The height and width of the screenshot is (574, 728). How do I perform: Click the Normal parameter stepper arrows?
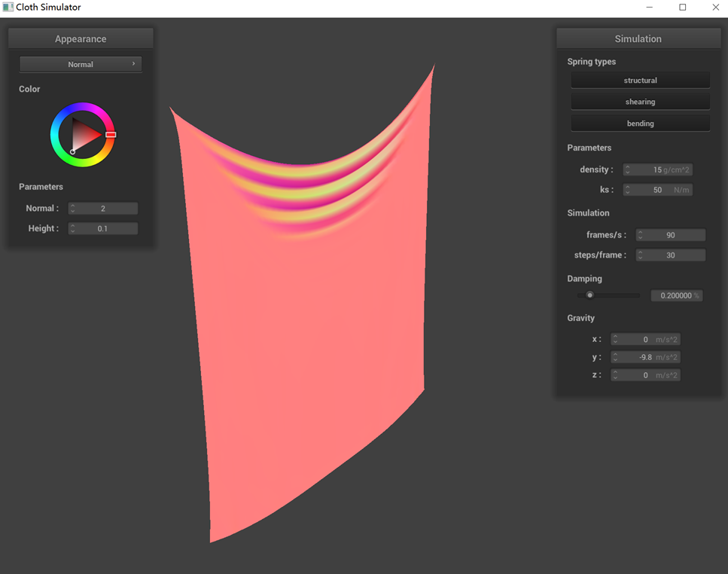(x=73, y=209)
